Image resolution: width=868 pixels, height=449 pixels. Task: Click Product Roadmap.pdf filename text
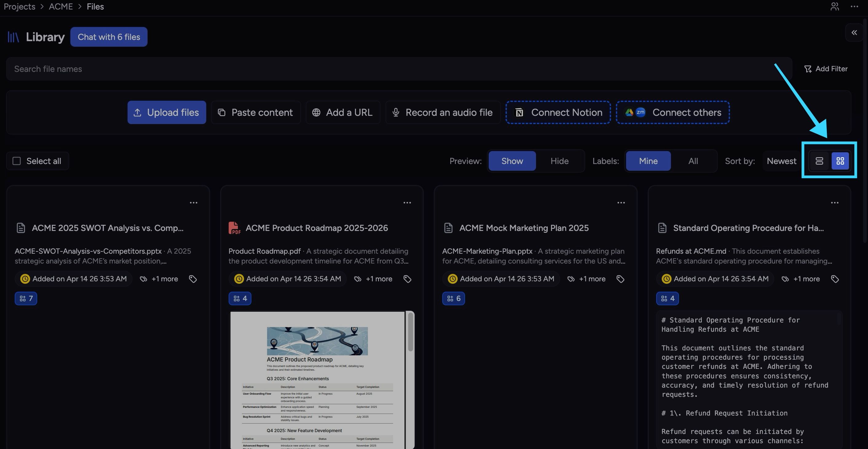(x=265, y=251)
